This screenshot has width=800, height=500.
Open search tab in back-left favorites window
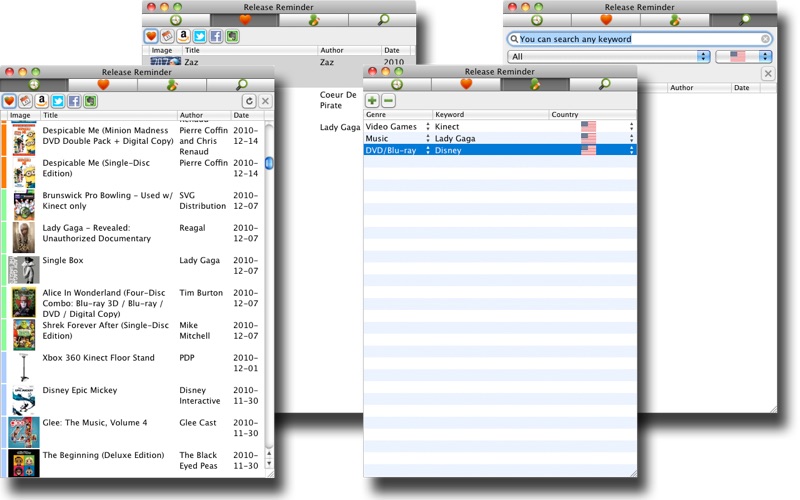(383, 20)
